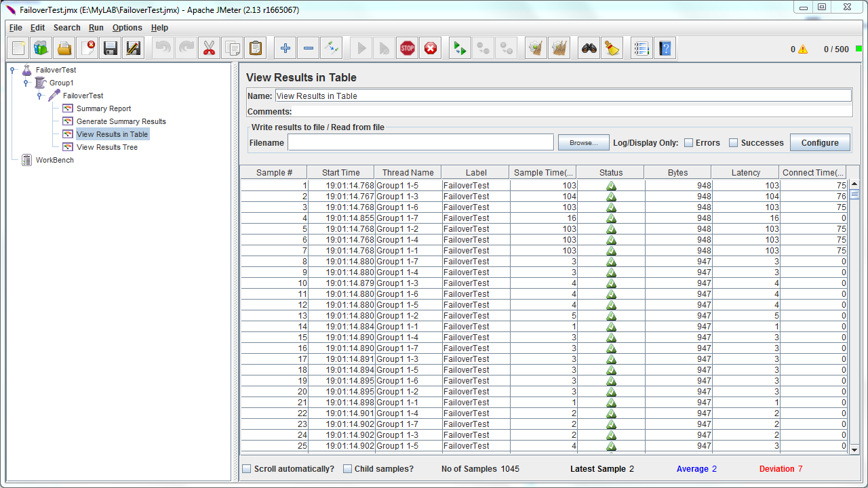Click the Status column header
Screen dimensions: 868x488
point(611,173)
